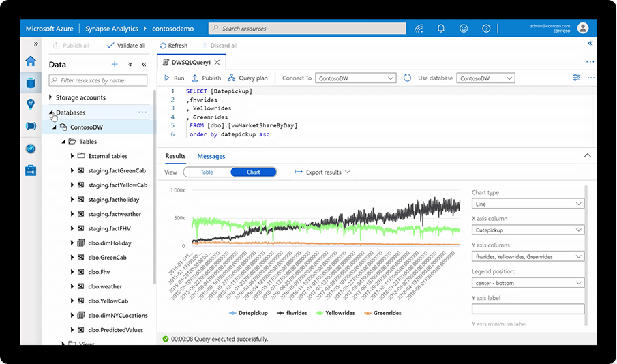Expand the Storage accounts node

tap(50, 97)
